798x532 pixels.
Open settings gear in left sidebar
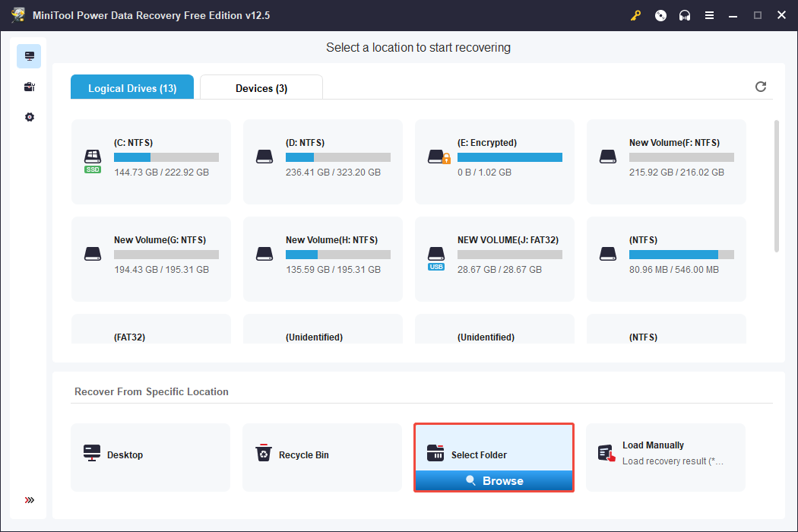tap(29, 117)
